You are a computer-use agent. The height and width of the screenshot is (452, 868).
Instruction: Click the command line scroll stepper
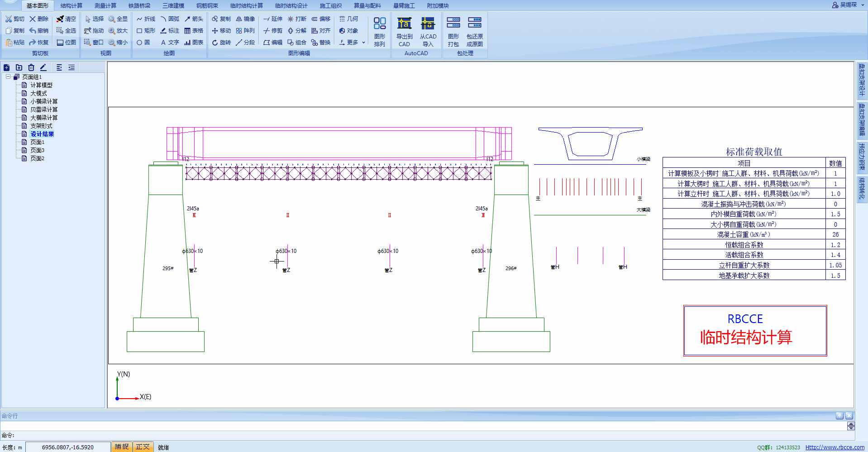[851, 426]
